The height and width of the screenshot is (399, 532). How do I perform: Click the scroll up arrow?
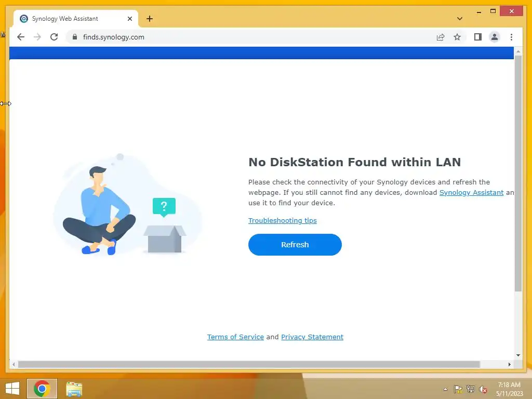(x=518, y=51)
